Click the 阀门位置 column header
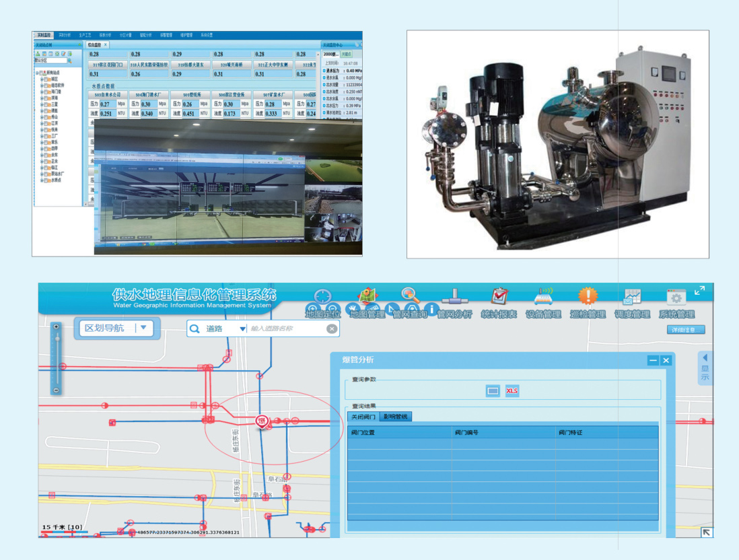 398,432
